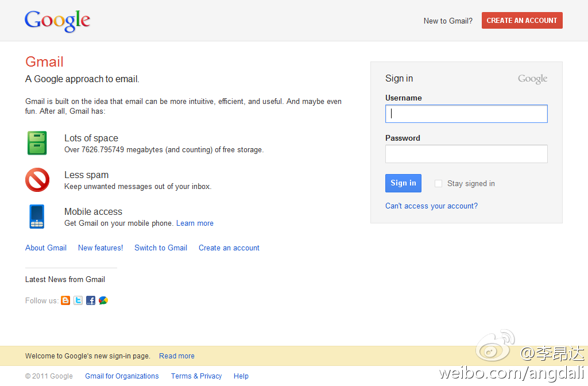Image resolution: width=588 pixels, height=386 pixels.
Task: Click Keep unwanted messages out text
Action: tap(138, 187)
